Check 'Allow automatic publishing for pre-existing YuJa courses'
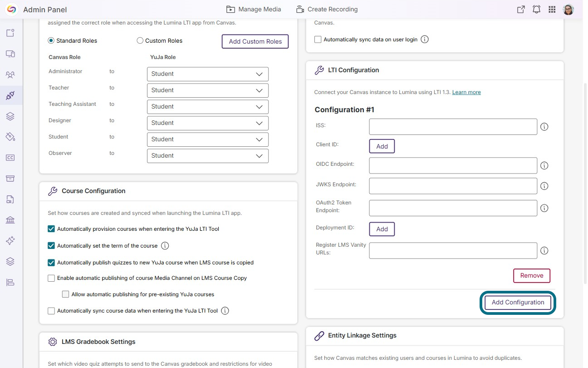 pos(66,294)
